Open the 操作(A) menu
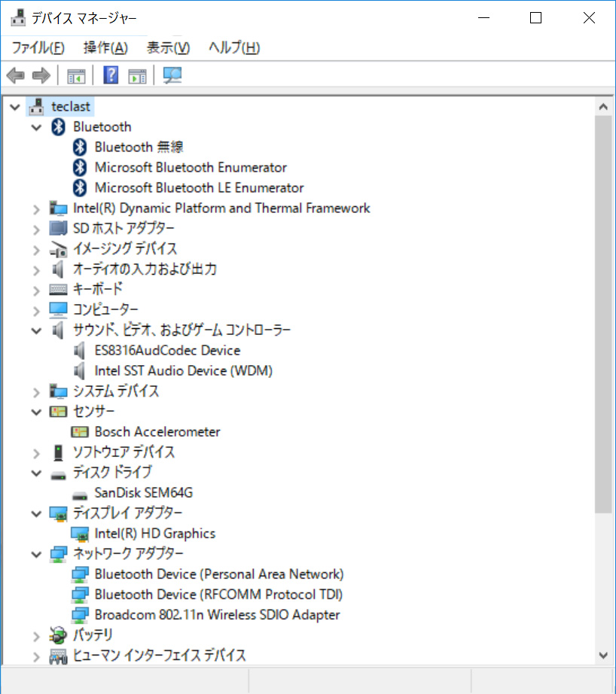This screenshot has width=616, height=694. pos(105,47)
